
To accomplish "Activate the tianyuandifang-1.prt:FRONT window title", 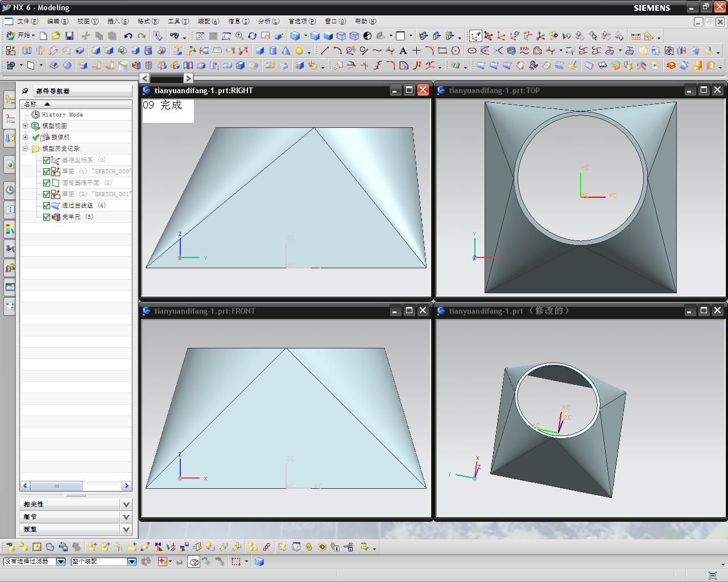I will [x=205, y=311].
